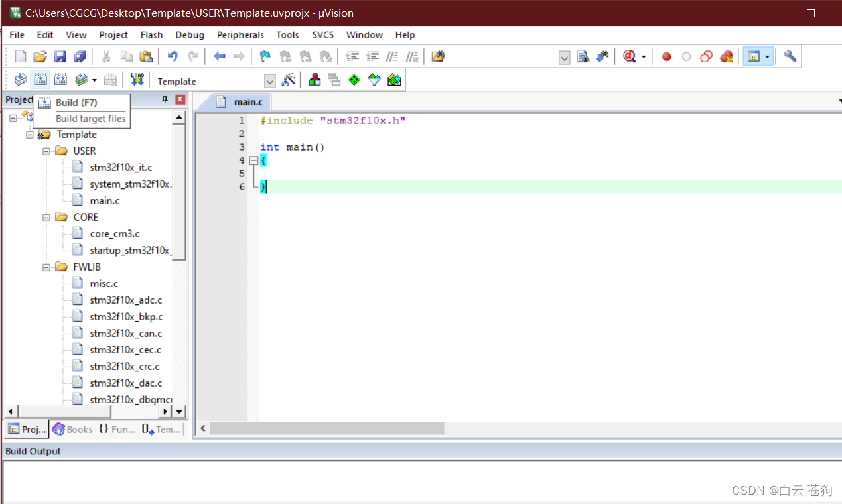Open Manage Run-Time Environment green icon

(354, 80)
